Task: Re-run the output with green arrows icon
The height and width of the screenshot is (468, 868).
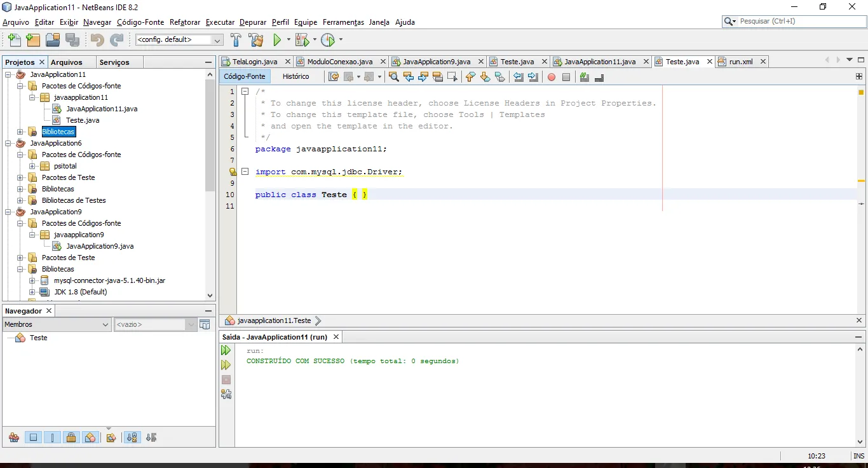Action: [226, 350]
